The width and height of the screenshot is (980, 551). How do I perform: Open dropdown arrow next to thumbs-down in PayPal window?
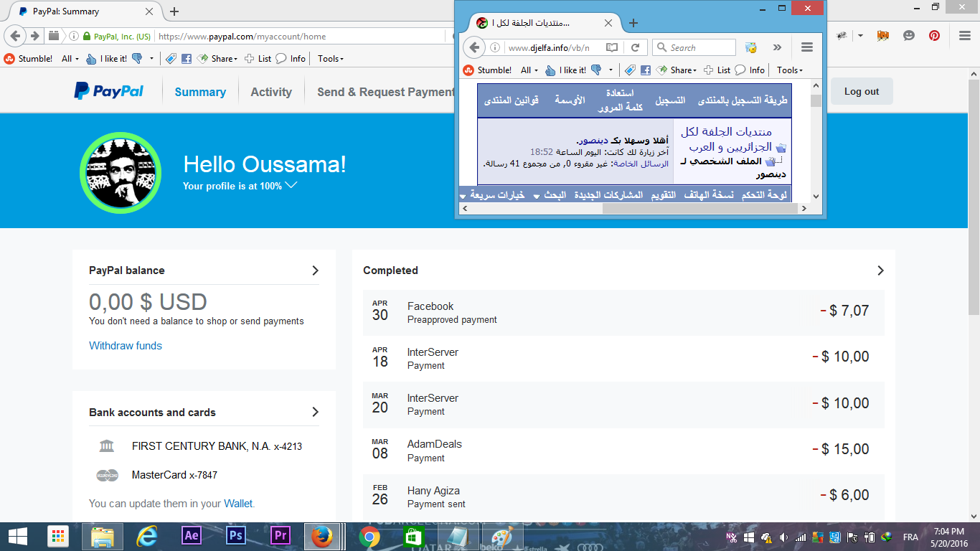(151, 59)
